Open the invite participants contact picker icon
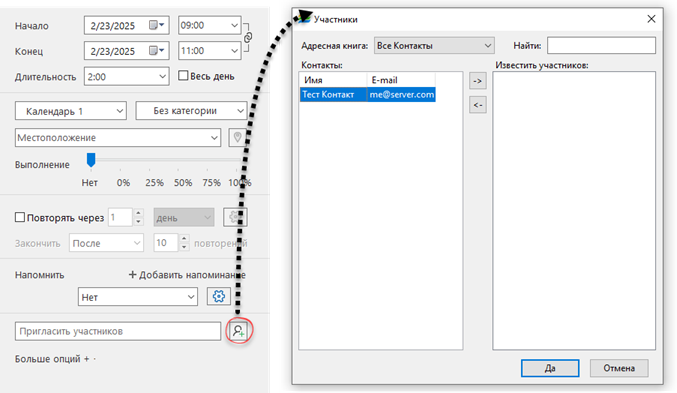This screenshot has height=393, width=677. (238, 331)
